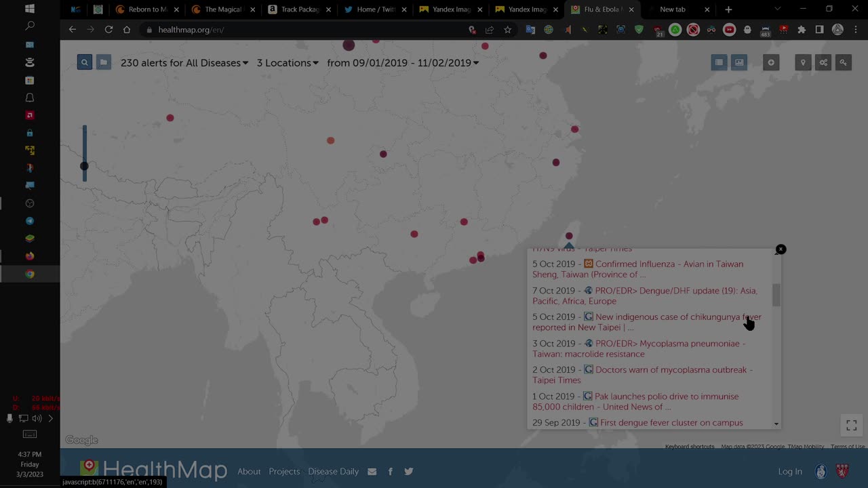Switch to Reborn to M... tab
The image size is (868, 488).
click(146, 9)
